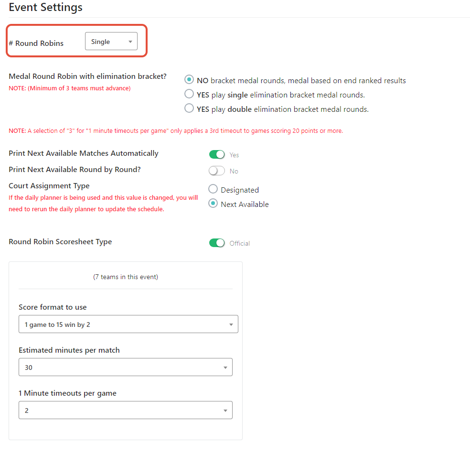The height and width of the screenshot is (476, 470).
Task: Click the Court Assignment Type label
Action: (49, 186)
